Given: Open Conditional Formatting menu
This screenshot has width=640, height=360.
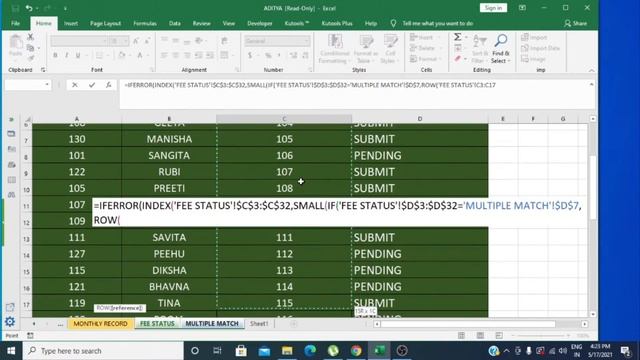Looking at the screenshot, I should 335,49.
